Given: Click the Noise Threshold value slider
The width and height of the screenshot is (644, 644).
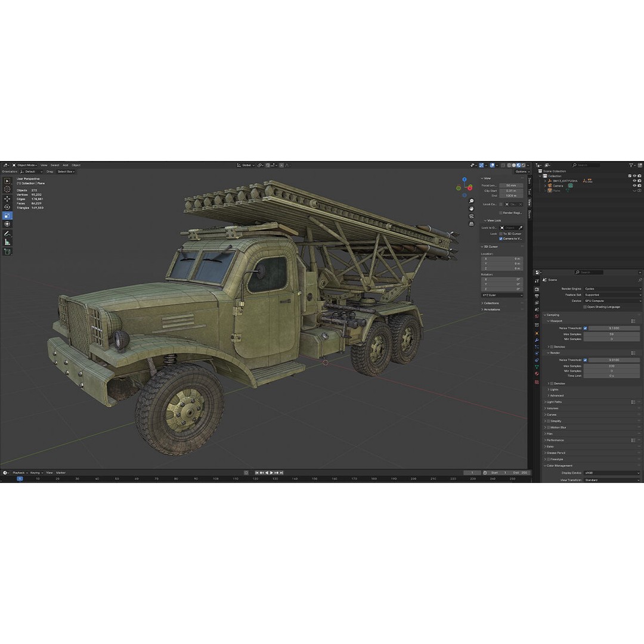Looking at the screenshot, I should (614, 328).
